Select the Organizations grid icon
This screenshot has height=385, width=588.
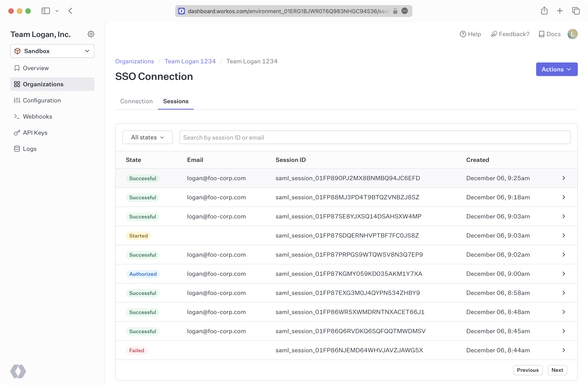click(x=17, y=84)
